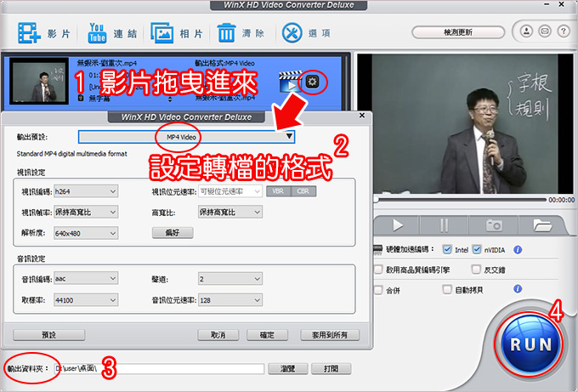This screenshot has width=578, height=392.
Task: Click the preview playback seek slider
Action: click(460, 200)
